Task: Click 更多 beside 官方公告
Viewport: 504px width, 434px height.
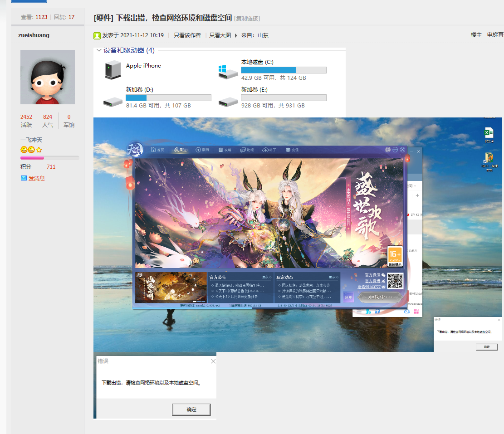Action: coord(266,277)
